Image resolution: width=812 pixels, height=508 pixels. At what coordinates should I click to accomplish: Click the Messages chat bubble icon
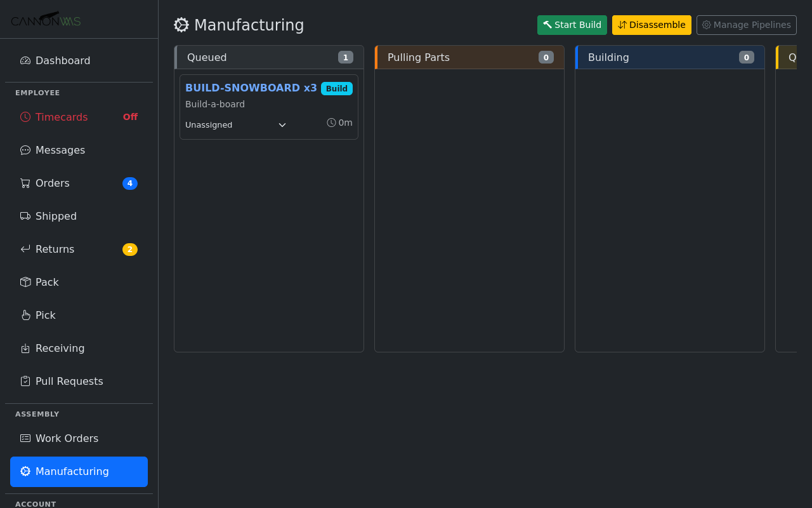[25, 150]
